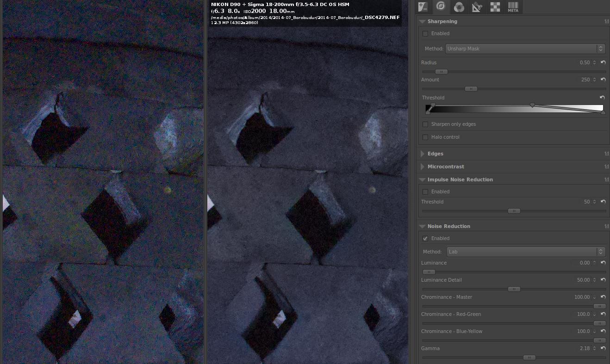Screen dimensions: 610x364
Task: Reset the Sharpening Amount value
Action: pyautogui.click(x=603, y=80)
